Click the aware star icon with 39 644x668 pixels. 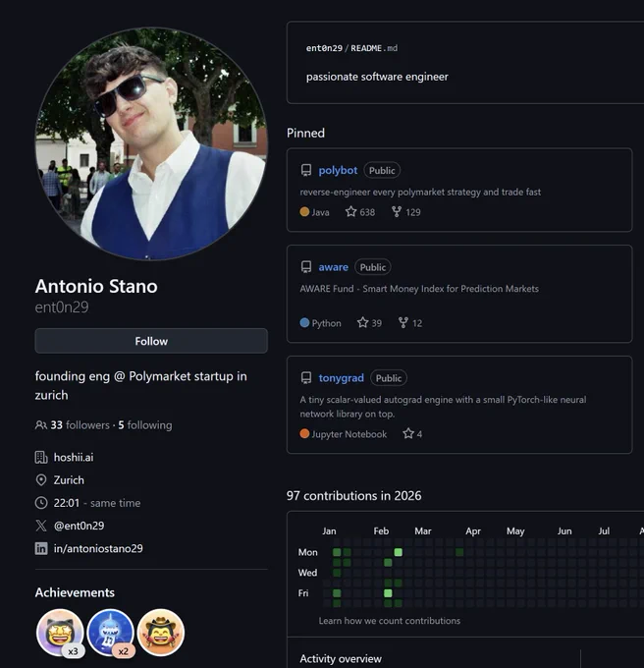pos(362,322)
